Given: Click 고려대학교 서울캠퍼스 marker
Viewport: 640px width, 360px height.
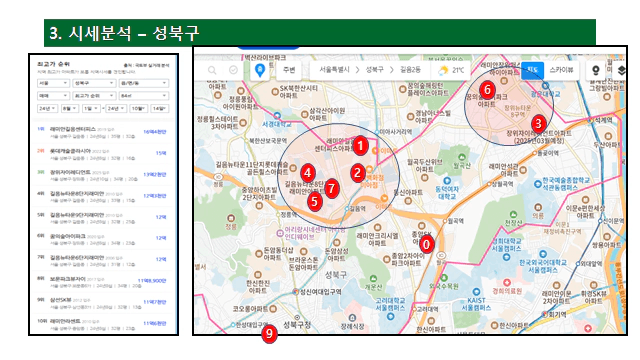Looking at the screenshot, I should click(x=390, y=316).
